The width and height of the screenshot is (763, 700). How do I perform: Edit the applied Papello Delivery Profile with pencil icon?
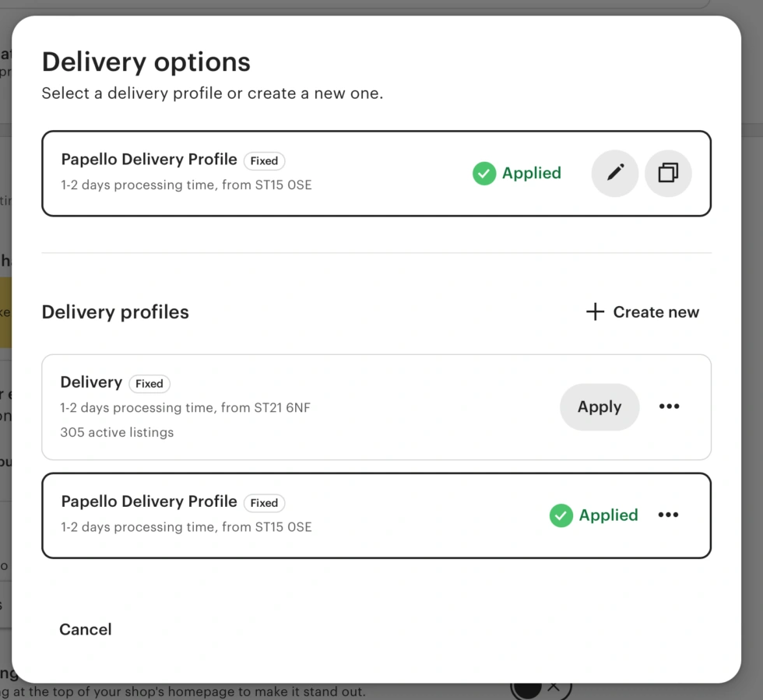coord(615,173)
